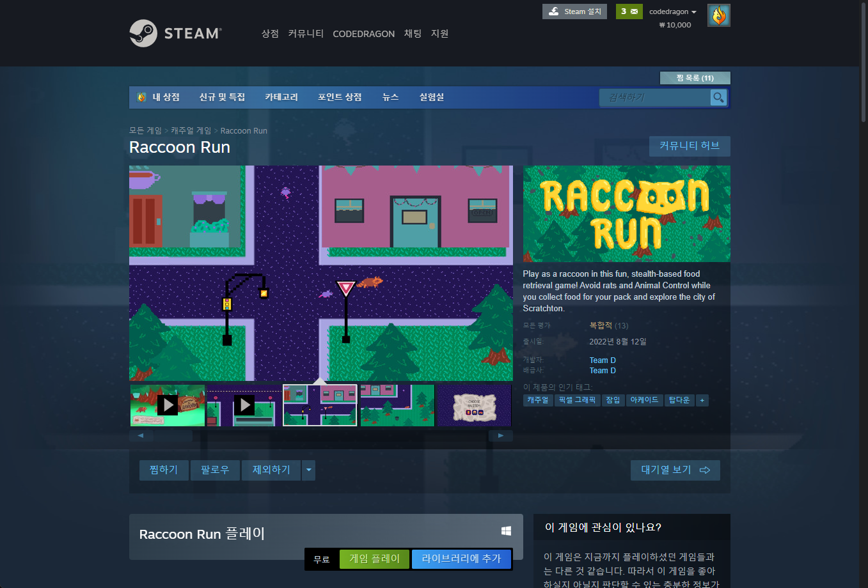Open the 포인트 상점 tab

pos(340,97)
